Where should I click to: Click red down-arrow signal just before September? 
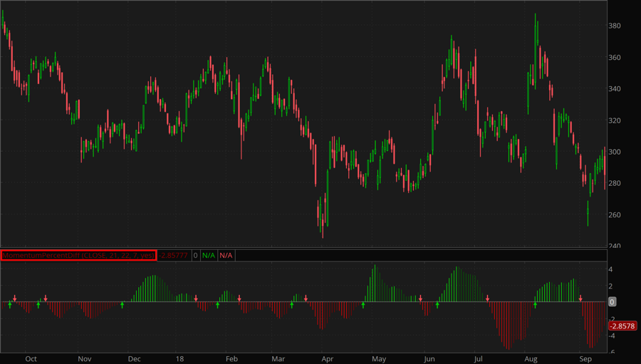[580, 298]
